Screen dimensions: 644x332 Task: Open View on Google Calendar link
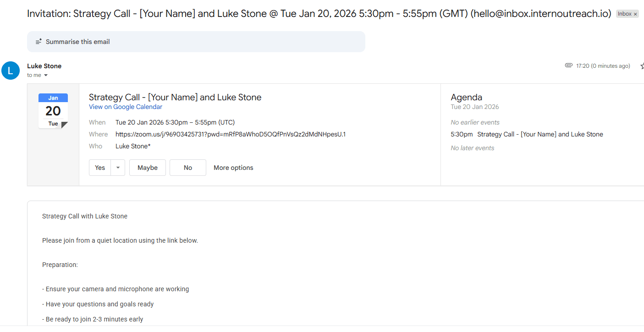(x=126, y=107)
